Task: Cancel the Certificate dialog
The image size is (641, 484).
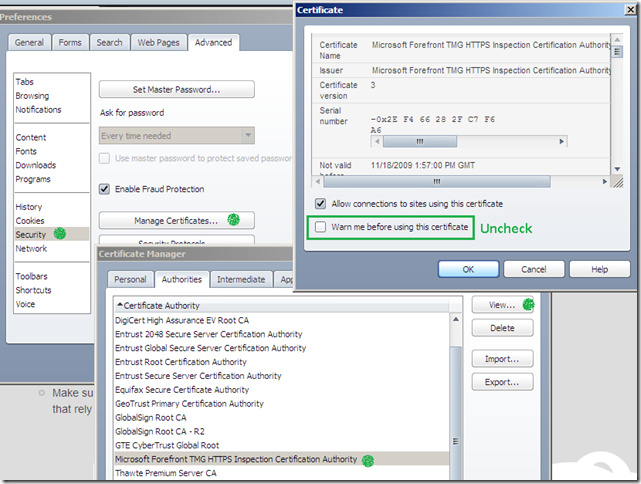Action: [x=534, y=269]
